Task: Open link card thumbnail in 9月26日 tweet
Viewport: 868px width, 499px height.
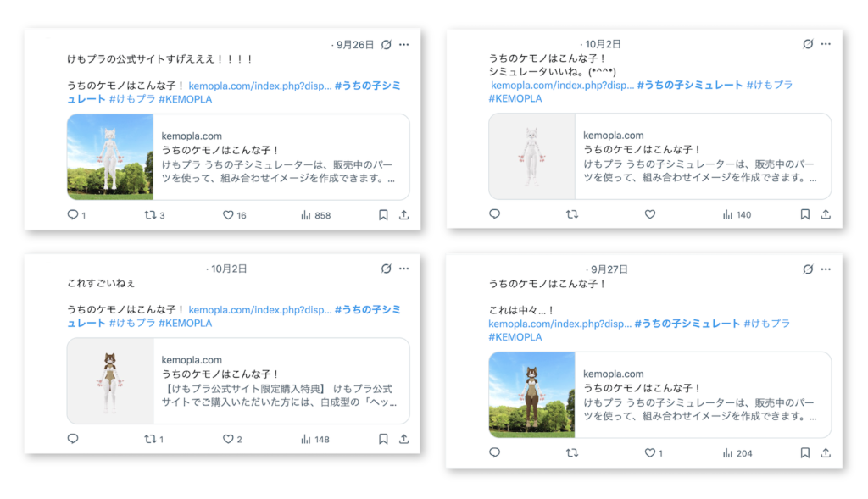Action: click(x=110, y=157)
